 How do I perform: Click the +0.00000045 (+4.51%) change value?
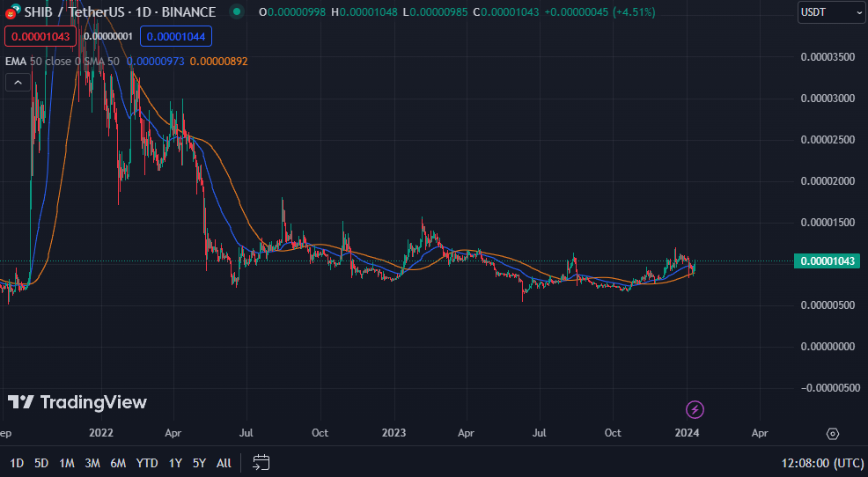(600, 11)
